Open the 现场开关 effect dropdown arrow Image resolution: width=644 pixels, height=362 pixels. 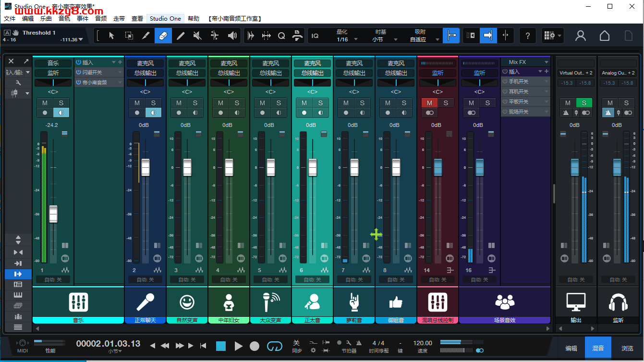coord(547,112)
